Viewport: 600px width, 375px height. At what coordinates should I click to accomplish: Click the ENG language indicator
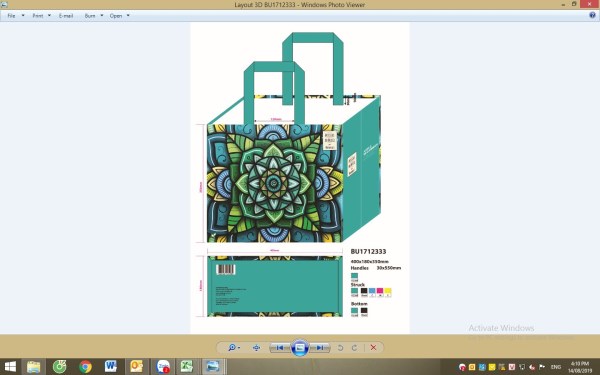(556, 367)
